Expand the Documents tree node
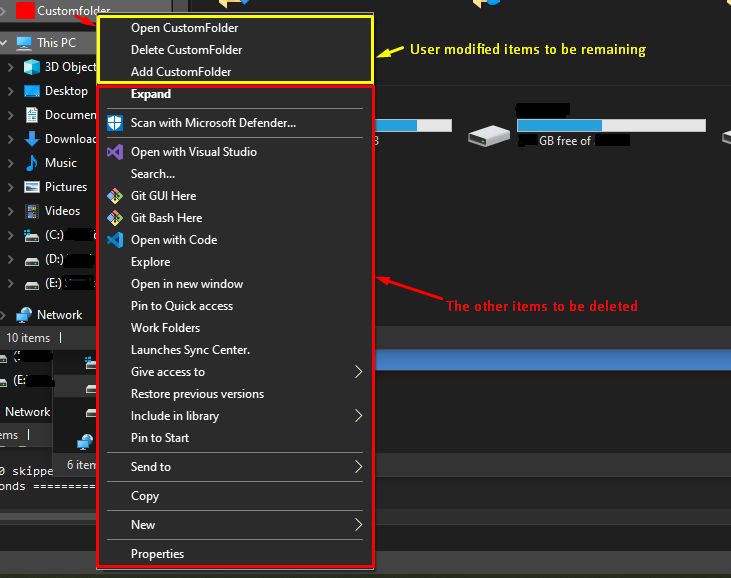731x578 pixels. click(x=10, y=115)
